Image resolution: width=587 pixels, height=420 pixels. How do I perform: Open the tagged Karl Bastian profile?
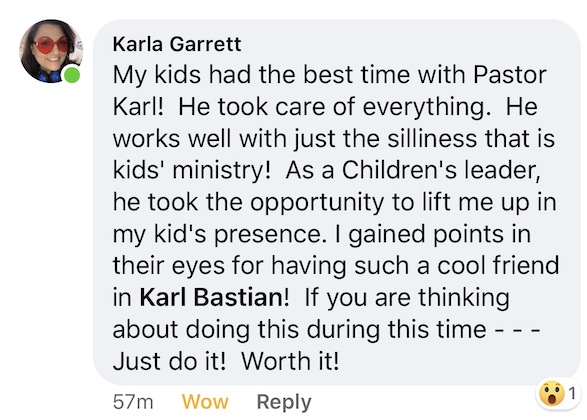[211, 298]
